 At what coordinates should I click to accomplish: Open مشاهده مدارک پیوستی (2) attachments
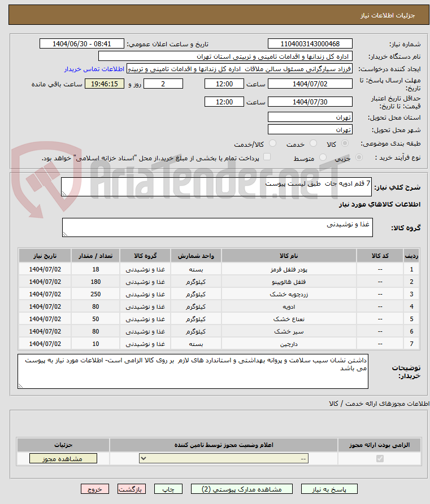pos(242,489)
